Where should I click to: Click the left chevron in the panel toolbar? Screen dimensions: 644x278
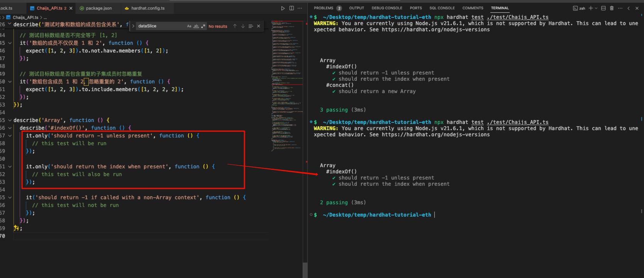tap(629, 8)
